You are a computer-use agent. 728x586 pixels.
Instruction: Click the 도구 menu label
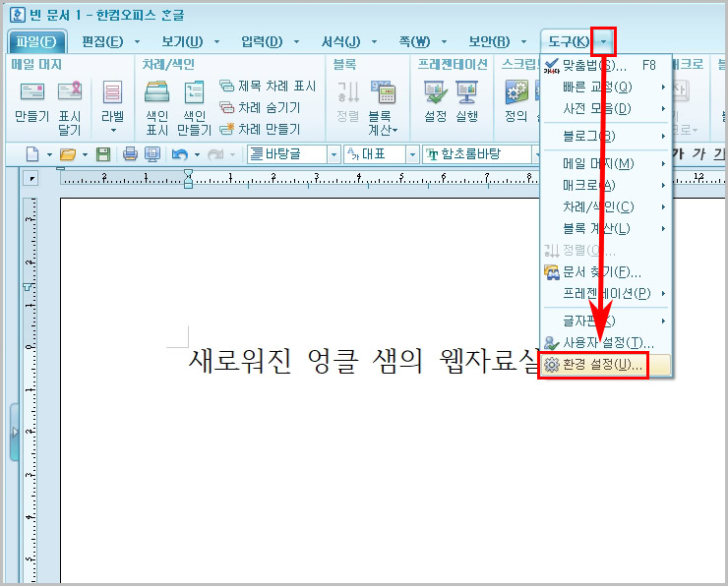(569, 41)
